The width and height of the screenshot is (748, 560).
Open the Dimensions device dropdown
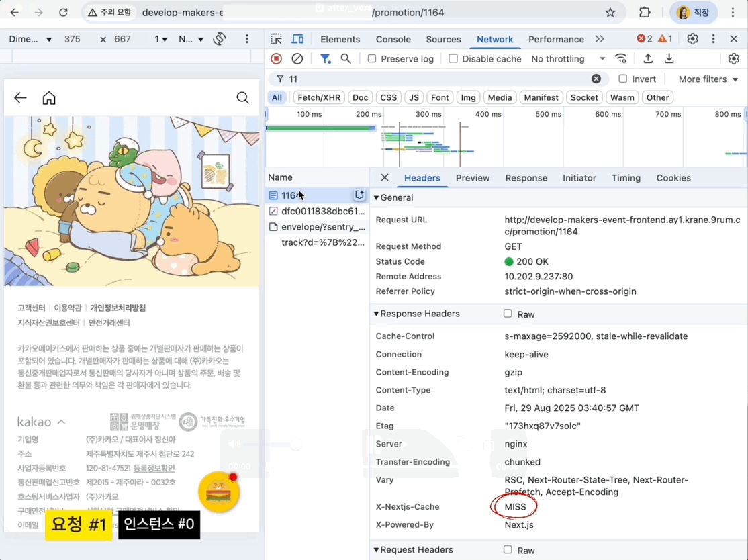(30, 39)
